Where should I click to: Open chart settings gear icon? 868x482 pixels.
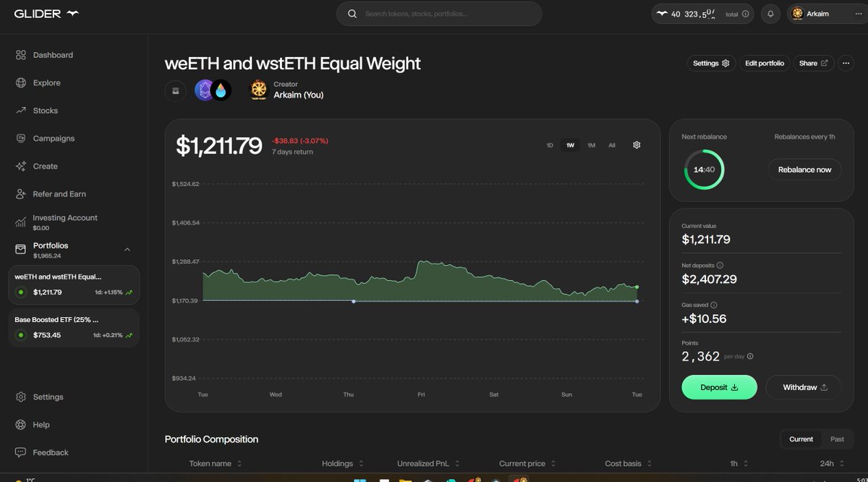point(637,145)
